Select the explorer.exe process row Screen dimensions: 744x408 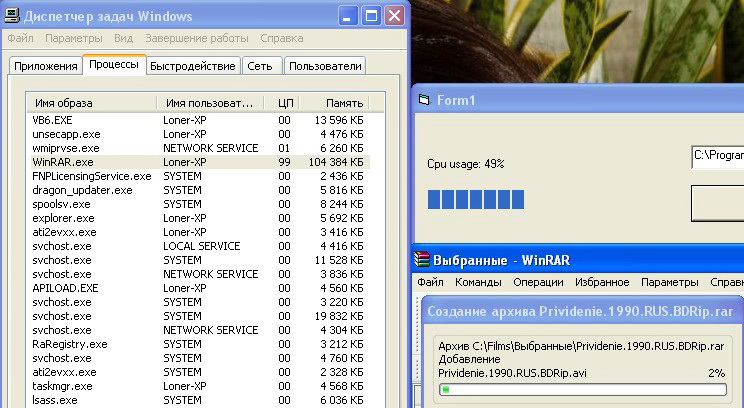[200, 218]
